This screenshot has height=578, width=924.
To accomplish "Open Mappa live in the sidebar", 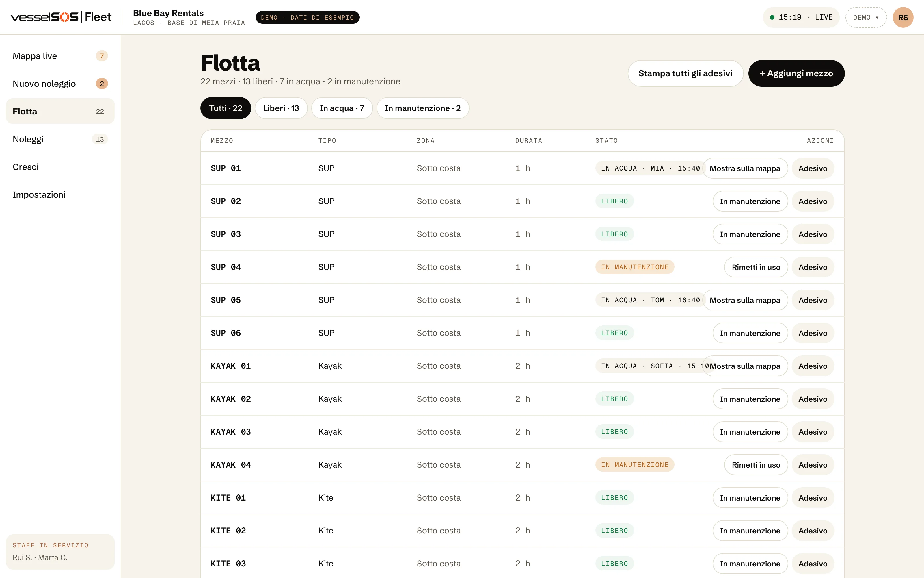I will [x=60, y=56].
